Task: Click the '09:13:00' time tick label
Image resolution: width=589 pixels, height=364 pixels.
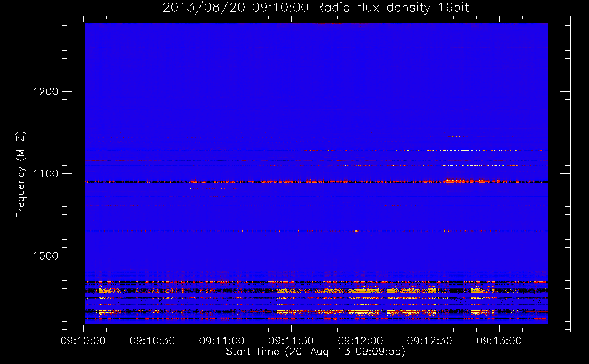Action: pyautogui.click(x=499, y=341)
